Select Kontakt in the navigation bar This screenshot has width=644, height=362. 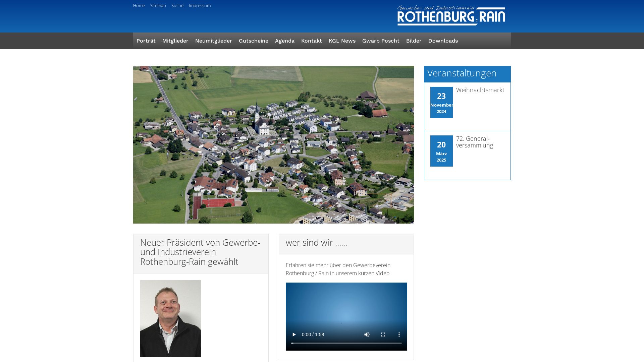[x=312, y=41]
